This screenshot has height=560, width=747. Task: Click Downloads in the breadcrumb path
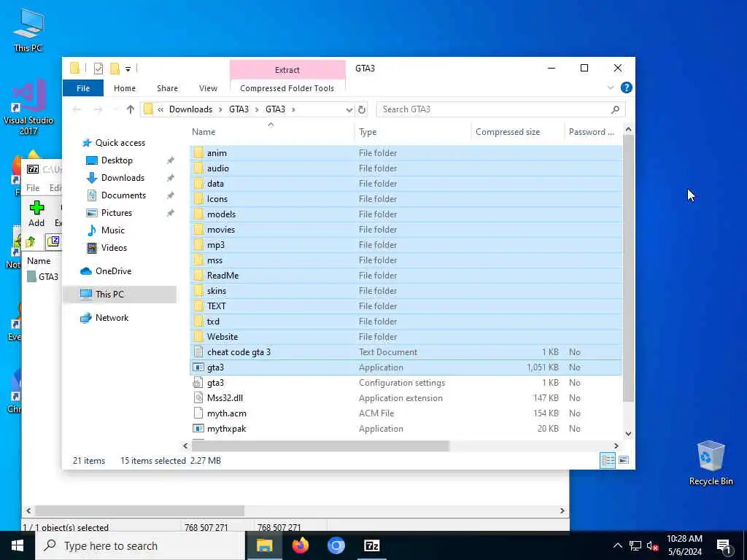(190, 109)
